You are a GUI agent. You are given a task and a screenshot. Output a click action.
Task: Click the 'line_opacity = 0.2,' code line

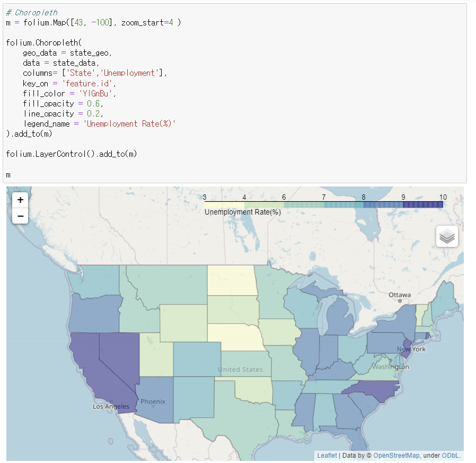63,114
